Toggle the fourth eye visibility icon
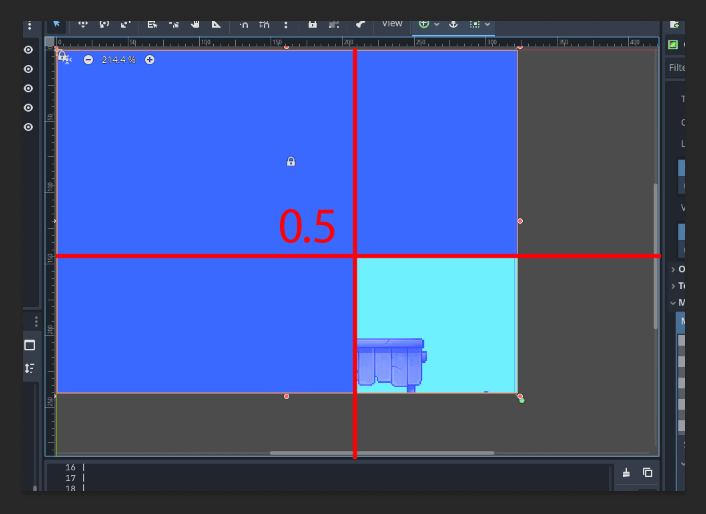The height and width of the screenshot is (514, 706). coord(28,108)
